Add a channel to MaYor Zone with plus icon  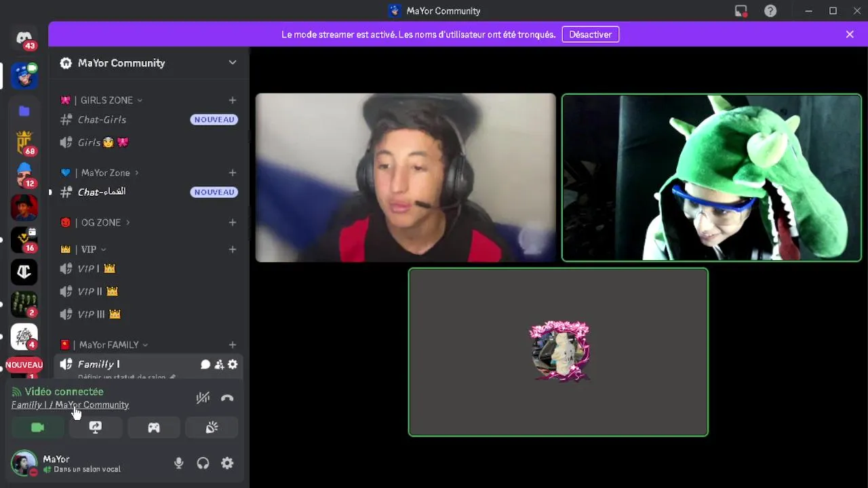pos(233,173)
